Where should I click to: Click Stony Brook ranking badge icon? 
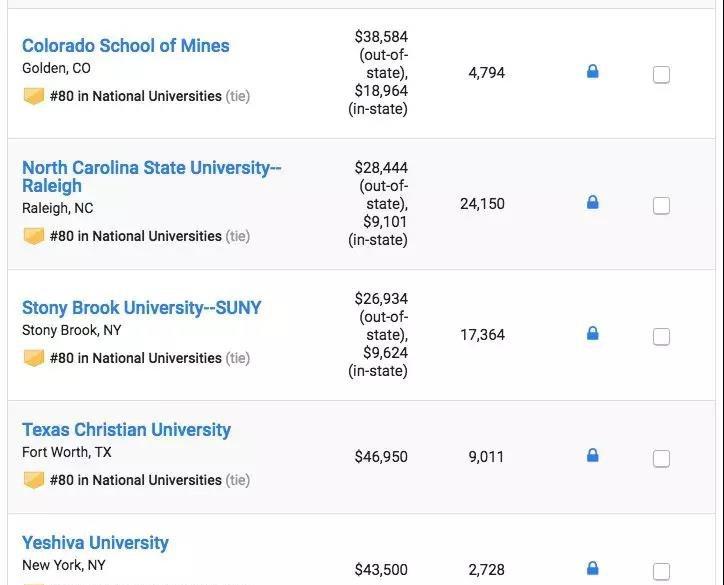(x=34, y=358)
